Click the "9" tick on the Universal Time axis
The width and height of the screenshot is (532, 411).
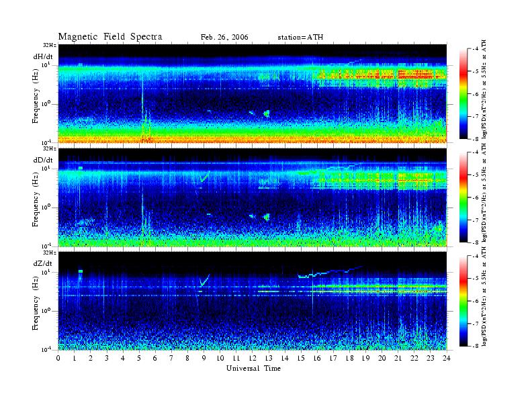pyautogui.click(x=204, y=358)
